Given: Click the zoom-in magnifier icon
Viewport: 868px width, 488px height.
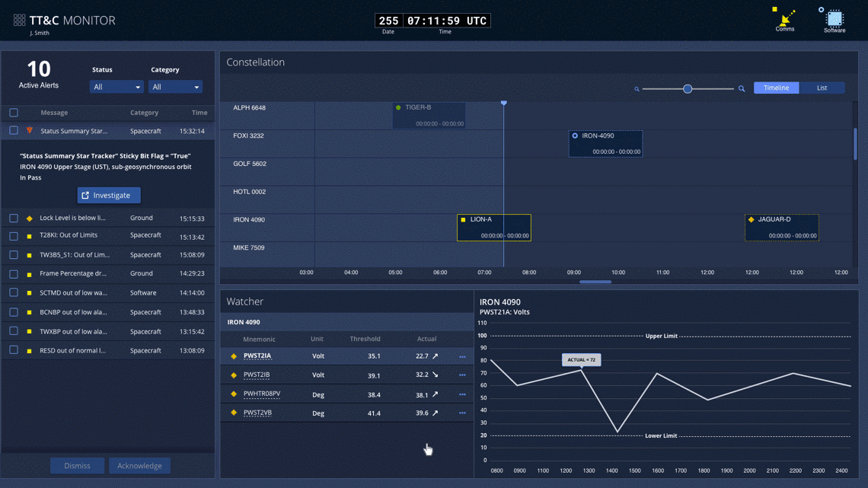Looking at the screenshot, I should pos(742,89).
